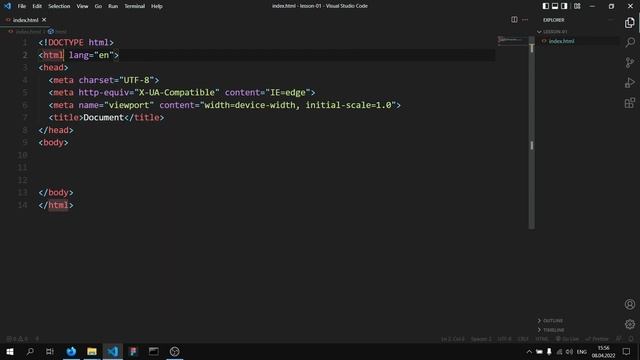Click the index.html breadcrumb item
Viewport: 640px width, 360px height.
(25, 31)
